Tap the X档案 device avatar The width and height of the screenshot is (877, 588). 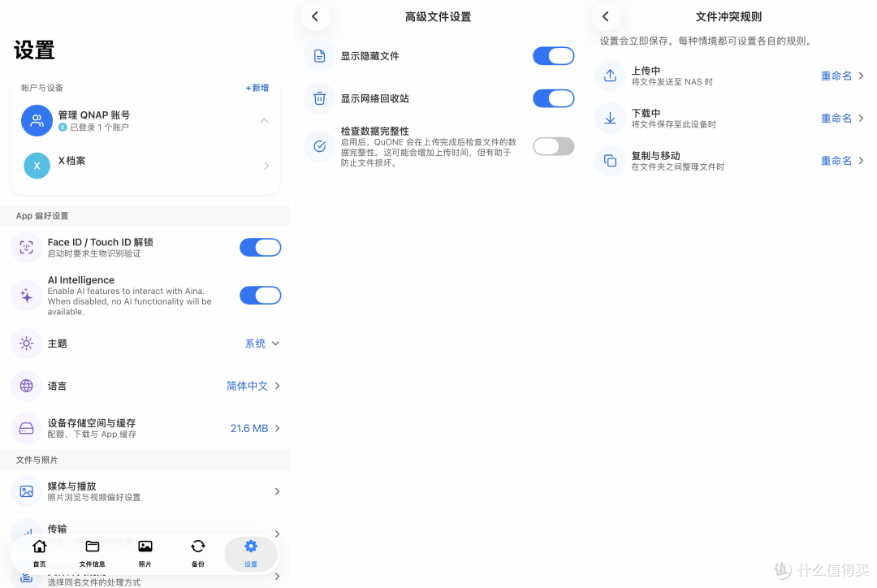37,166
